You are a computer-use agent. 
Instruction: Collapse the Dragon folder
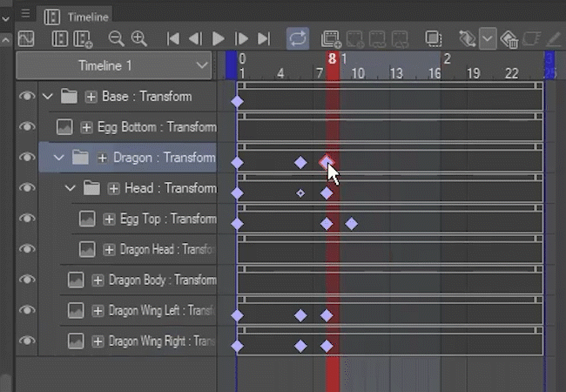tap(58, 158)
